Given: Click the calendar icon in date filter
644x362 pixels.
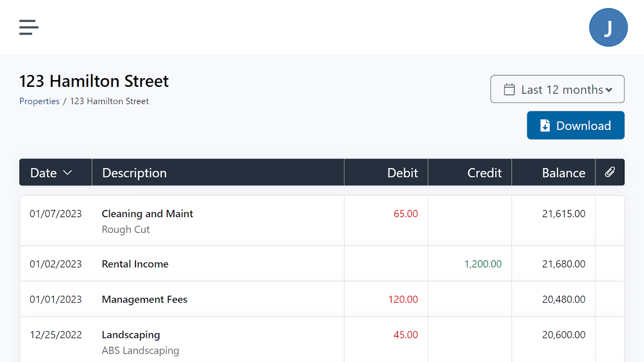Looking at the screenshot, I should pyautogui.click(x=509, y=90).
